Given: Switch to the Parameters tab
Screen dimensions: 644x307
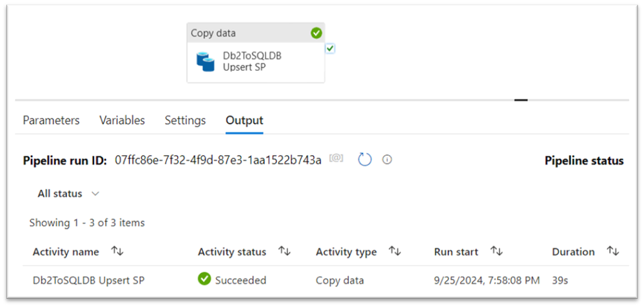Looking at the screenshot, I should (x=51, y=120).
